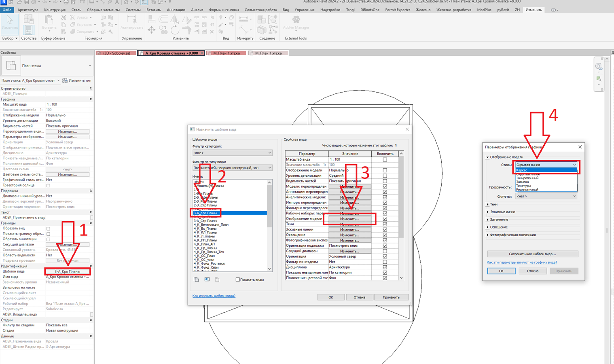Click the copy icon in clipboard panel
Image resolution: width=614 pixels, height=364 pixels.
[x=64, y=25]
